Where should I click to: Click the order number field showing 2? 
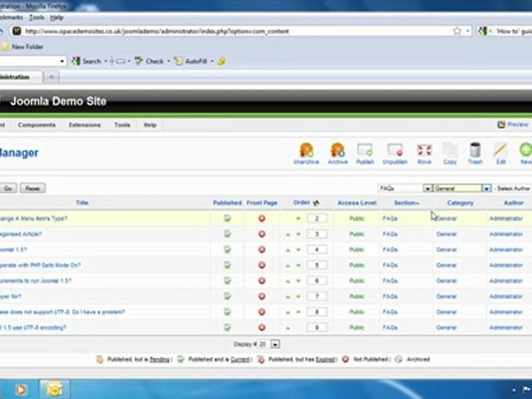point(317,218)
